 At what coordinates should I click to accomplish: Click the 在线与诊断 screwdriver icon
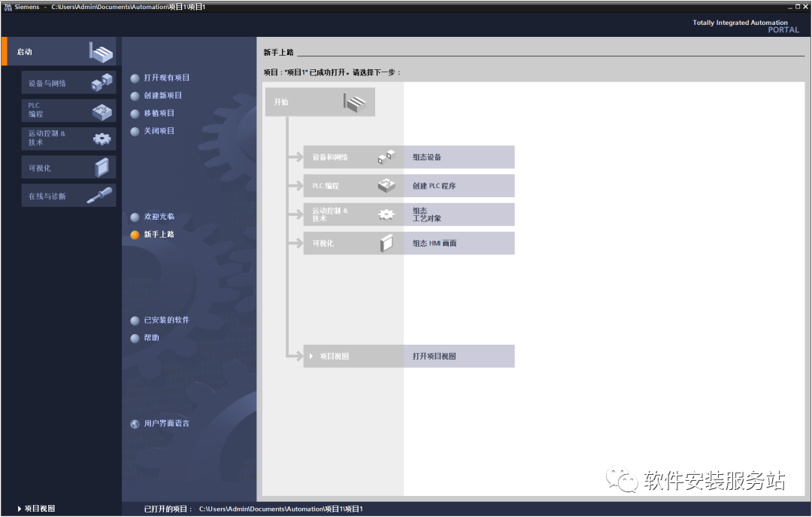pos(99,196)
